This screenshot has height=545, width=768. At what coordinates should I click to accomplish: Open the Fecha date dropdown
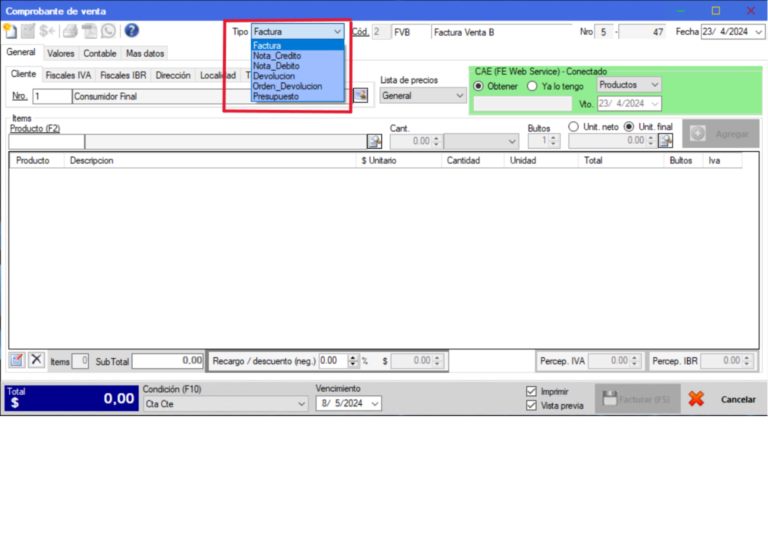[759, 32]
